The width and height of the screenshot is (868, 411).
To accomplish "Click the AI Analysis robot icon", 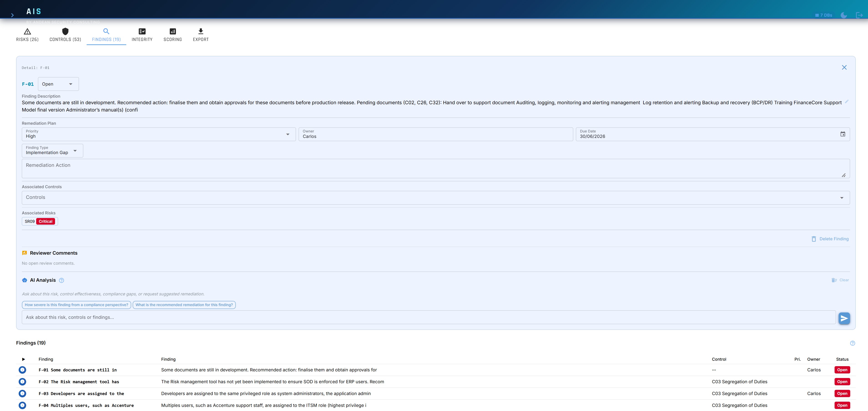I will tap(25, 280).
